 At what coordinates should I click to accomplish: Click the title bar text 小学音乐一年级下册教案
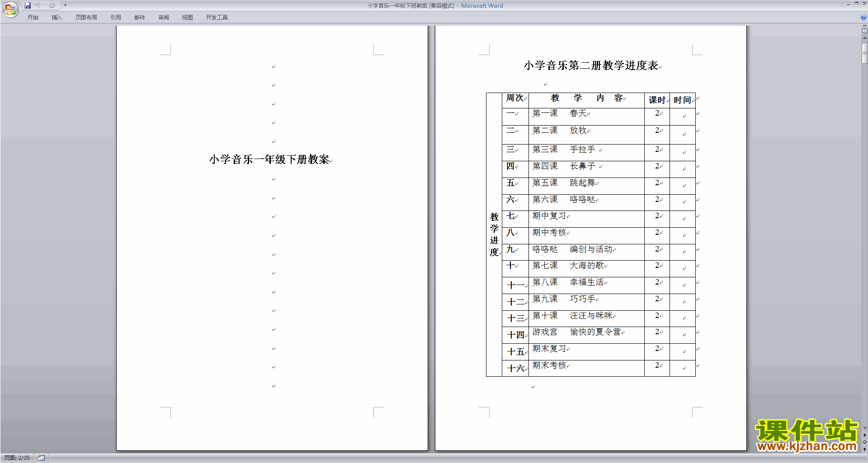click(x=397, y=6)
